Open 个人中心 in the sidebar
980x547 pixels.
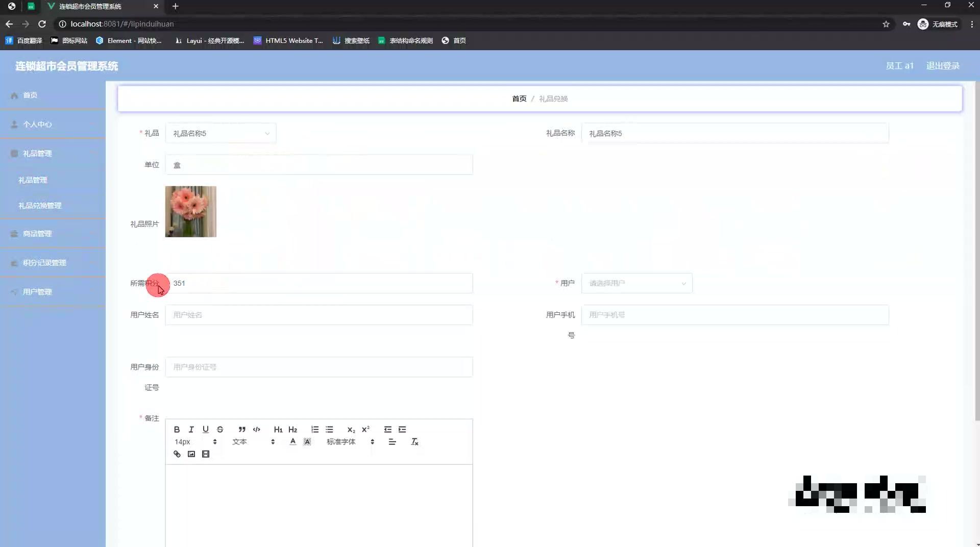click(x=53, y=124)
